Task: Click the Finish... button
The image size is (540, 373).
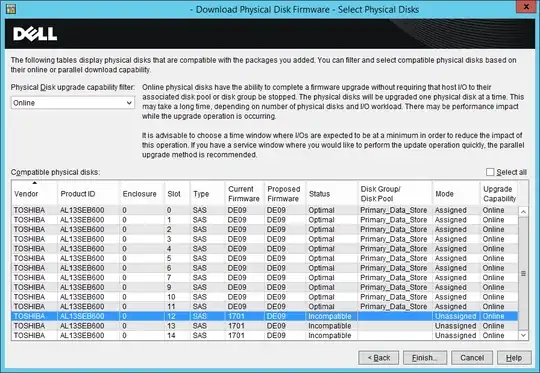Action: [x=425, y=358]
